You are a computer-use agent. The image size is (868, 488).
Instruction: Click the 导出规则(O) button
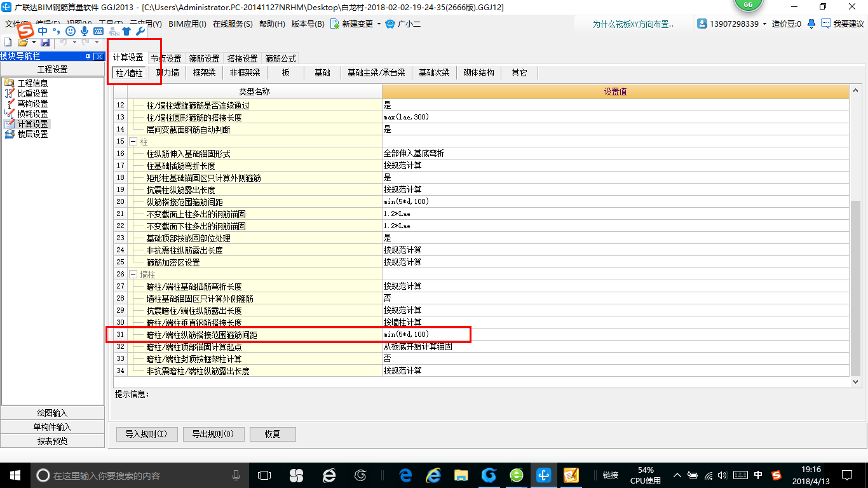coord(212,434)
